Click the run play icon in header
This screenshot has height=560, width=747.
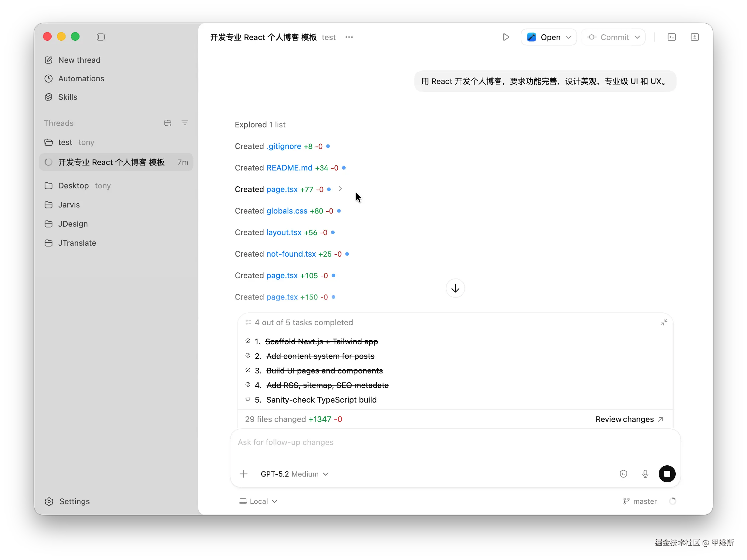click(505, 37)
